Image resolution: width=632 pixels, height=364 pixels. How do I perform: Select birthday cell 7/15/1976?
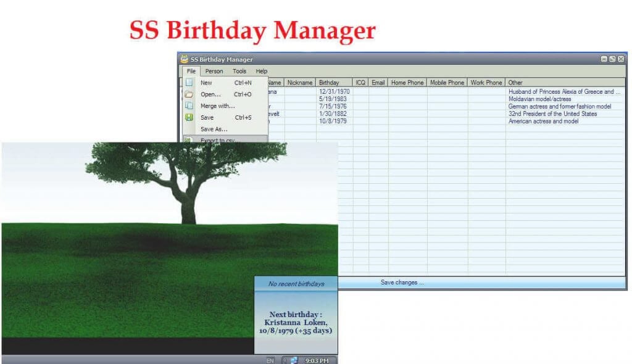tap(334, 106)
